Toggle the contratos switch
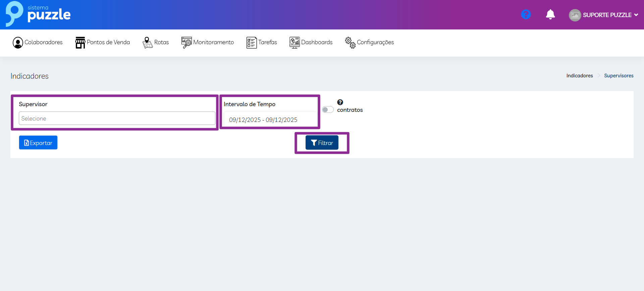The image size is (644, 291). pyautogui.click(x=328, y=110)
